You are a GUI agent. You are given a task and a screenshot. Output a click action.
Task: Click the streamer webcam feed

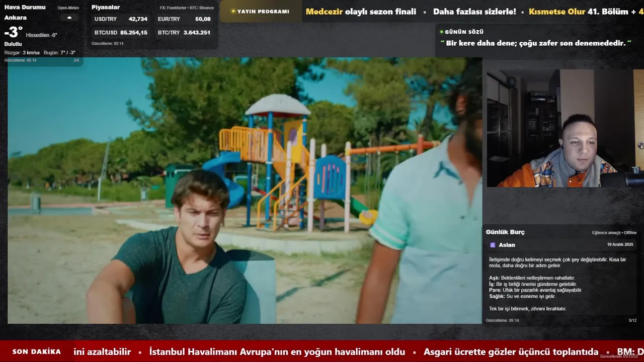tap(565, 128)
